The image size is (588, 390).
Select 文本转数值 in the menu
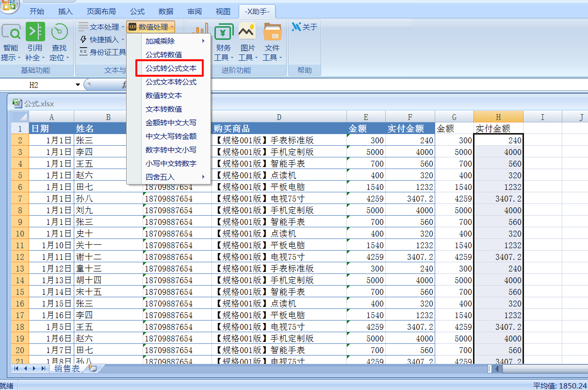[169, 109]
